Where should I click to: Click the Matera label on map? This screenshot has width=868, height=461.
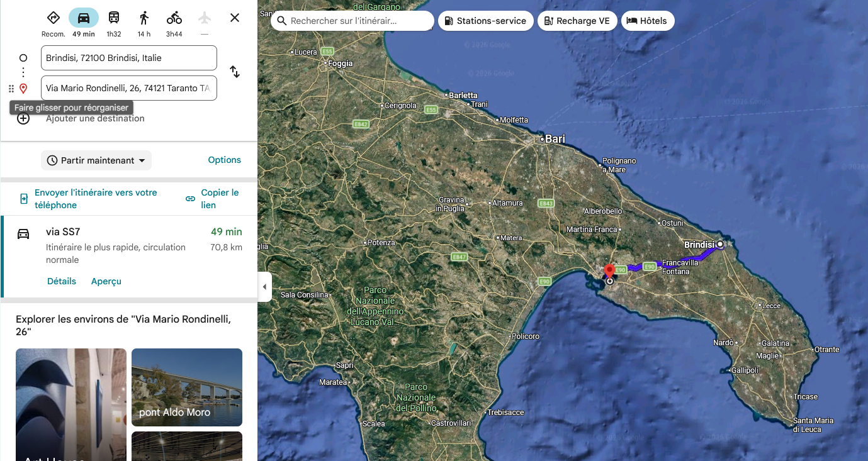pyautogui.click(x=511, y=238)
